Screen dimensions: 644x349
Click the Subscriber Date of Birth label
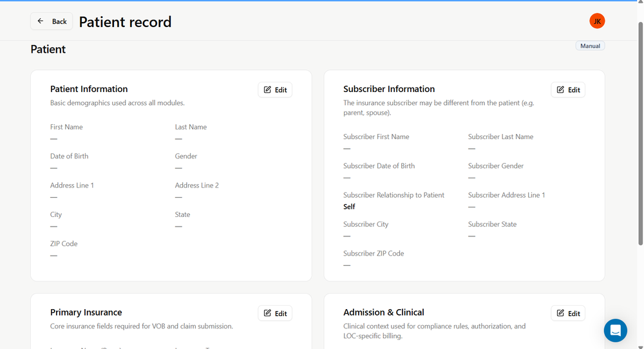tap(379, 166)
